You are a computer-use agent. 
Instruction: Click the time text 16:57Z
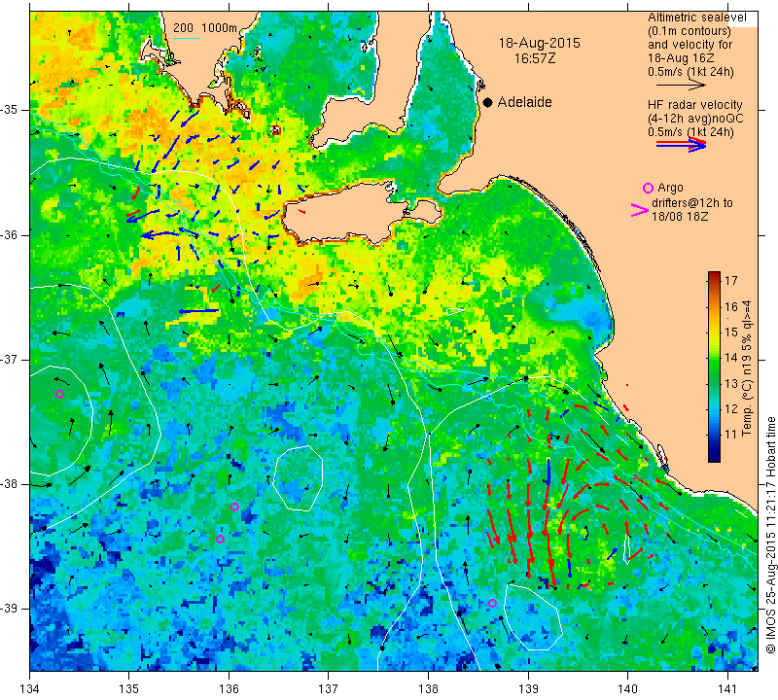pos(535,58)
